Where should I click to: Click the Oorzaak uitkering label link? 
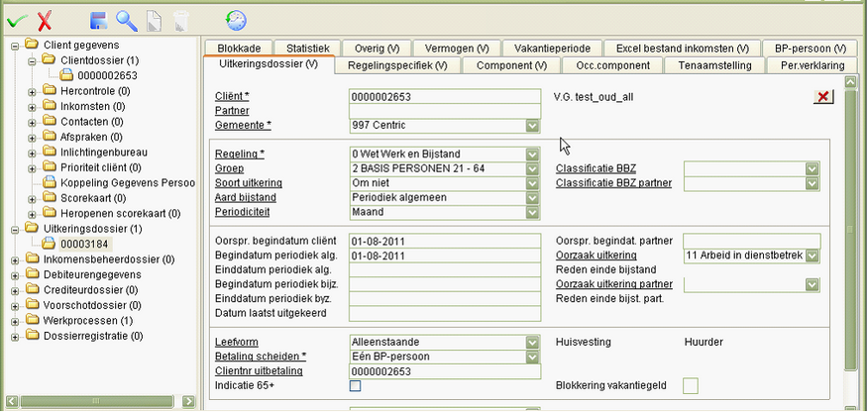[596, 256]
